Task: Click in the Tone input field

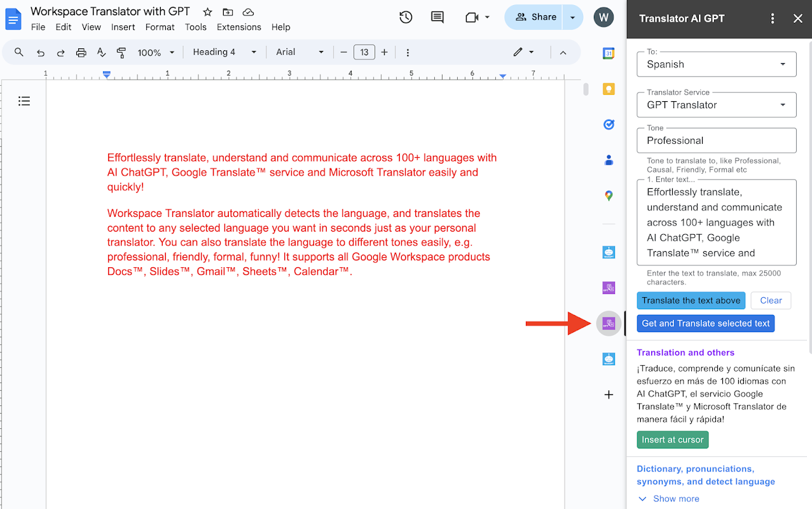Action: pyautogui.click(x=717, y=141)
